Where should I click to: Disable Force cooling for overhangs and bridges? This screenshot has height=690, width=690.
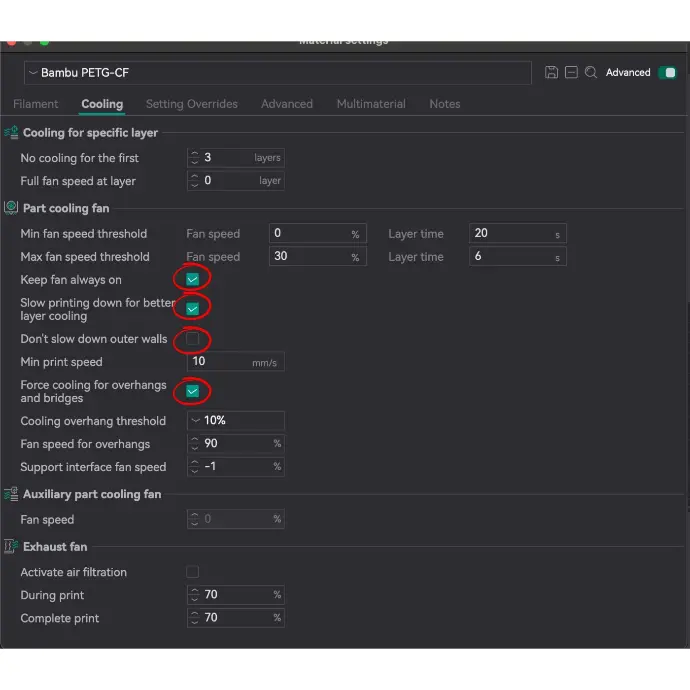193,391
